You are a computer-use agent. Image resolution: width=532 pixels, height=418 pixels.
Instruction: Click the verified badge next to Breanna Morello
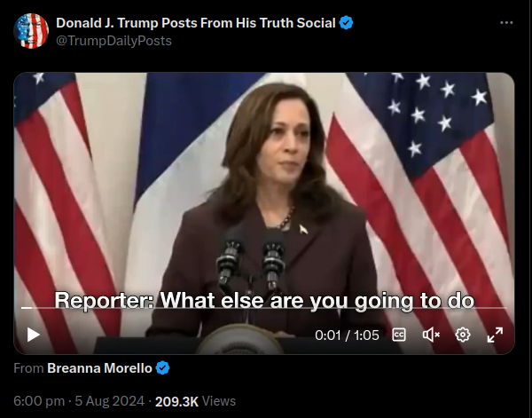162,368
